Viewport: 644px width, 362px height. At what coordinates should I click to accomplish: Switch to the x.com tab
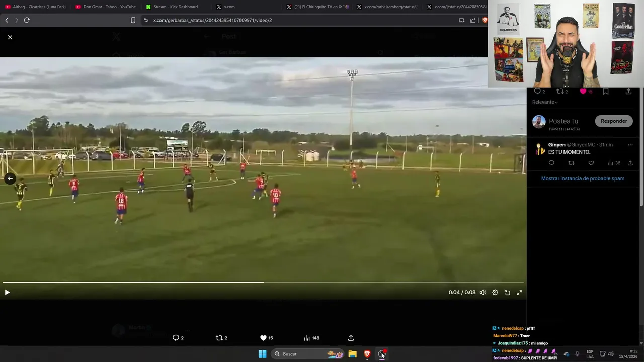[247, 7]
